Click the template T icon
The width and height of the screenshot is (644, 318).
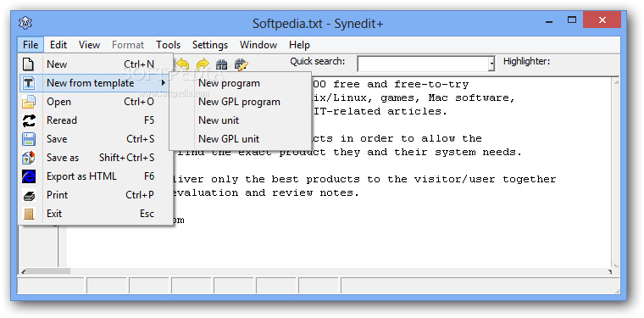coord(28,83)
